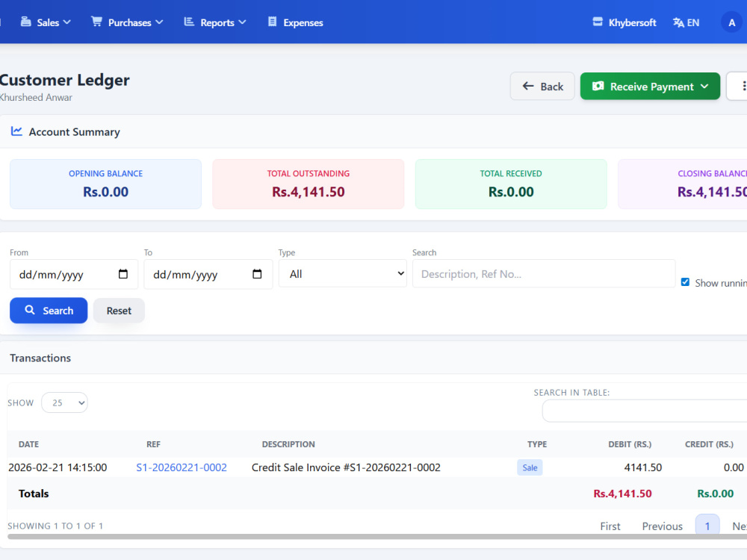Go to Expenses page

295,22
